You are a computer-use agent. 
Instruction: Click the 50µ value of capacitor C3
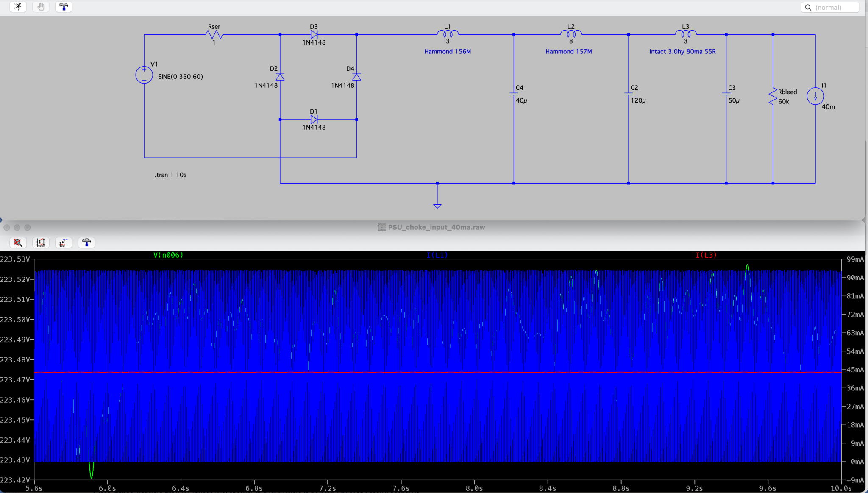click(734, 100)
